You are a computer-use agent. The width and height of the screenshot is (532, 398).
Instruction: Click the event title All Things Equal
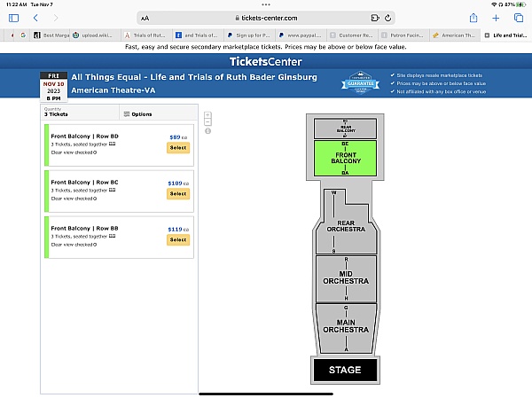pos(194,77)
